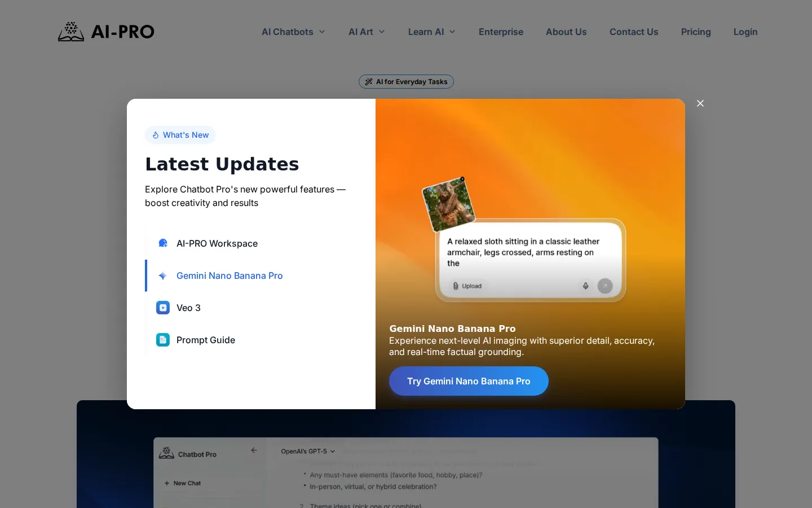The height and width of the screenshot is (508, 812).
Task: Expand the AI Art menu
Action: pyautogui.click(x=367, y=32)
